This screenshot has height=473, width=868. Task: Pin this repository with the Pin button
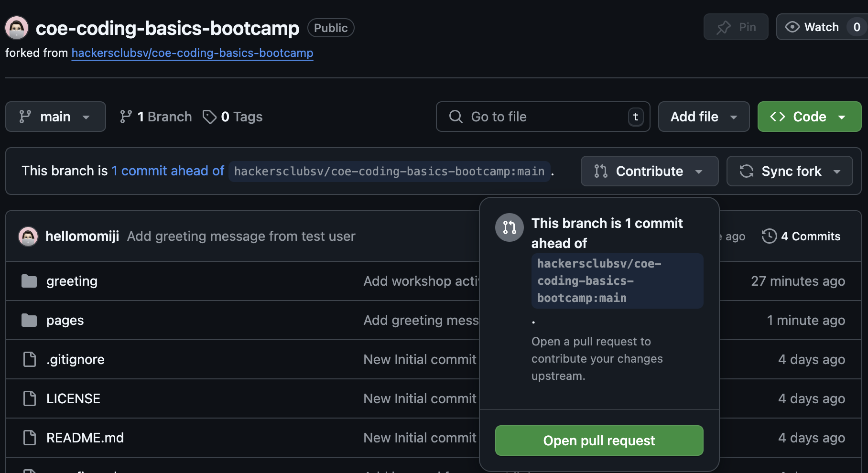pos(736,27)
